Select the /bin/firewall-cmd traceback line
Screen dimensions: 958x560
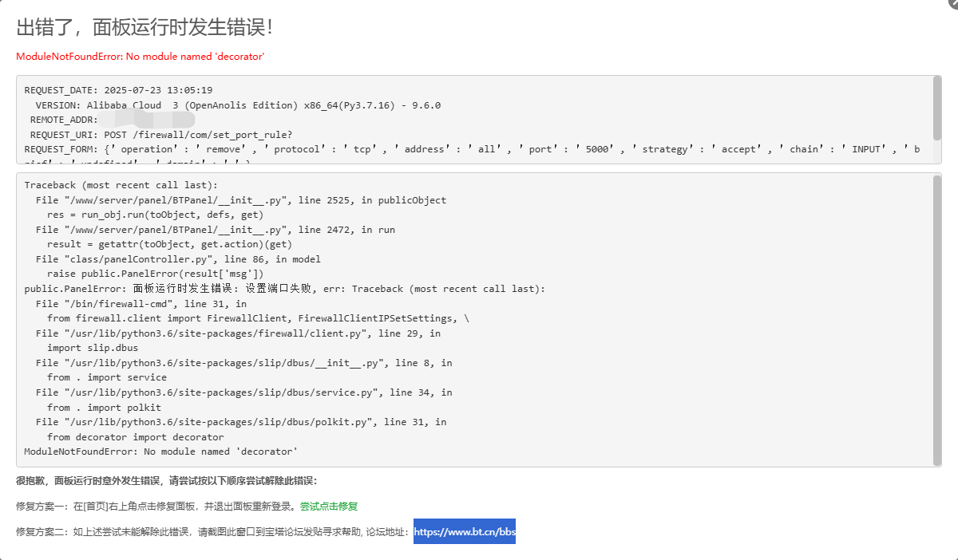click(x=142, y=303)
